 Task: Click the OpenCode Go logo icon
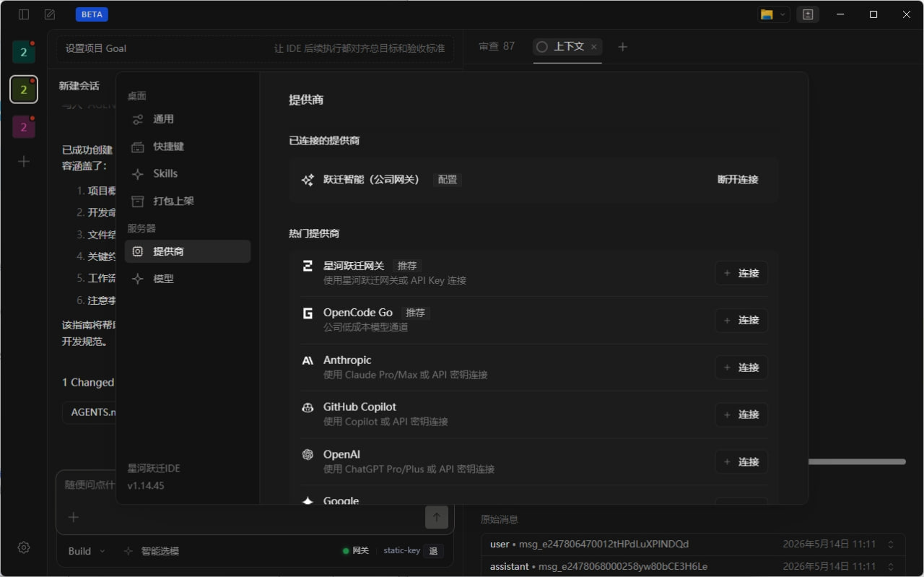tap(308, 313)
